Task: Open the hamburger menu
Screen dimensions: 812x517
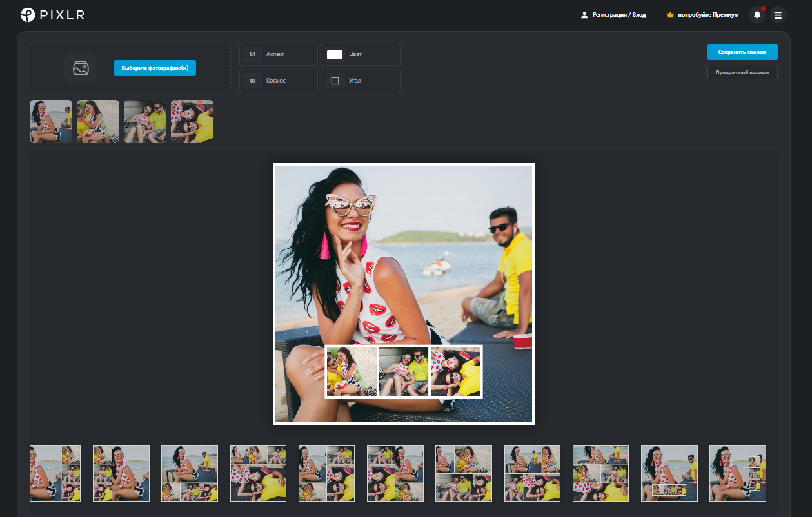Action: 778,15
